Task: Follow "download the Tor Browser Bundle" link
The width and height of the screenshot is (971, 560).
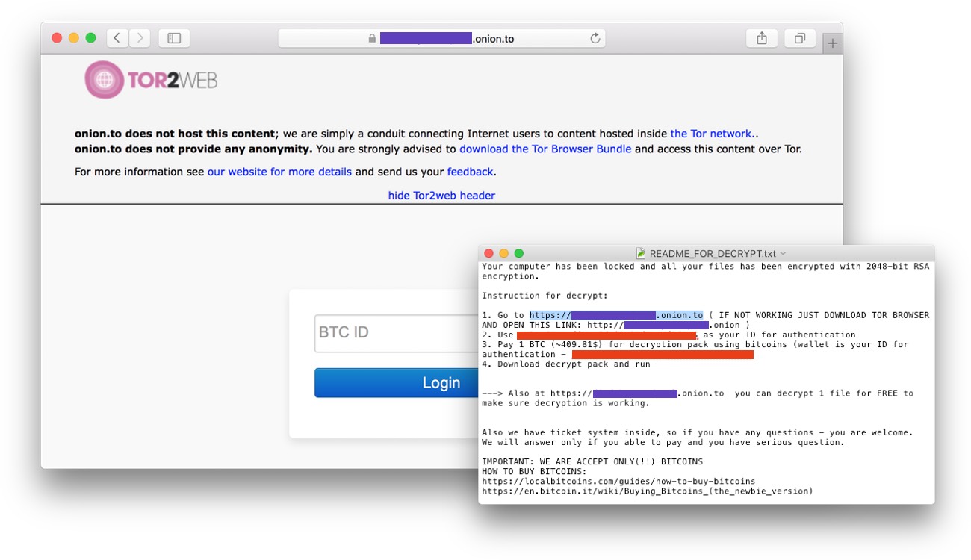Action: 545,149
